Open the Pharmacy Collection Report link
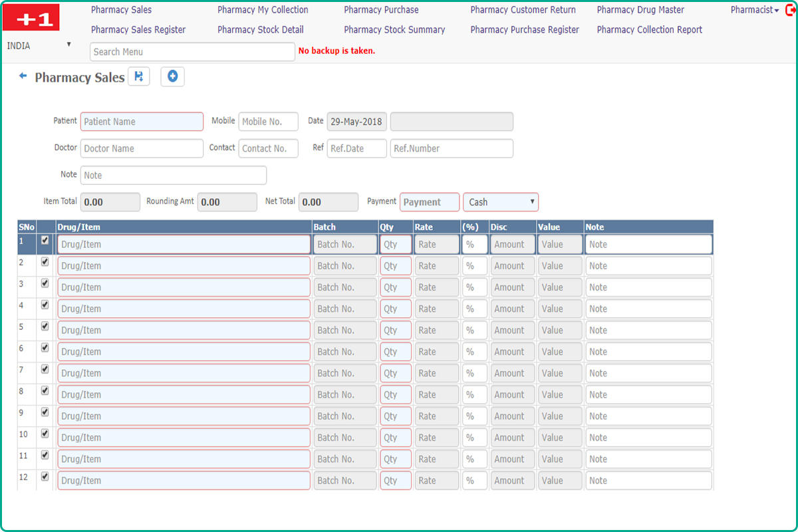 [x=649, y=29]
